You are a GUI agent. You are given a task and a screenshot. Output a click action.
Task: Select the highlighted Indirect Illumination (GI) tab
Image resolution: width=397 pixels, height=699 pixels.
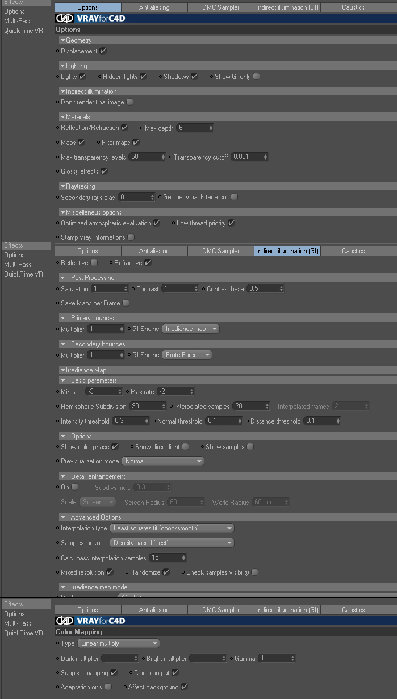(287, 251)
